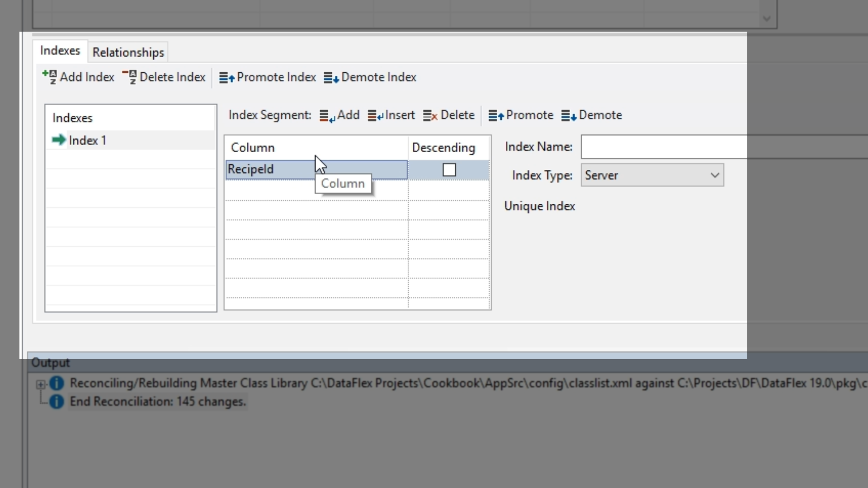This screenshot has height=488, width=868.
Task: Click the Descending column header
Action: coord(443,148)
